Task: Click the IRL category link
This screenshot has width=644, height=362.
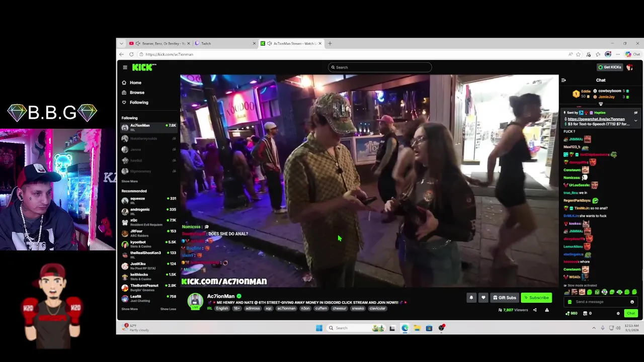Action: tap(209, 309)
